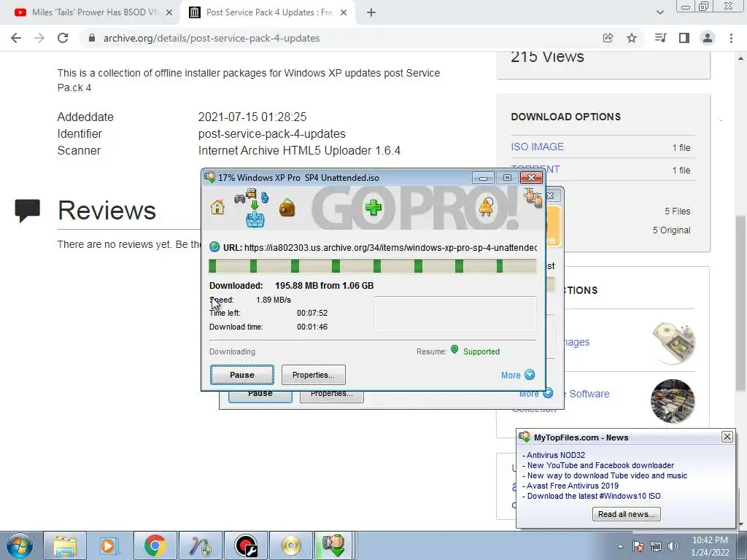Toggle the Chrome side panel

click(684, 38)
